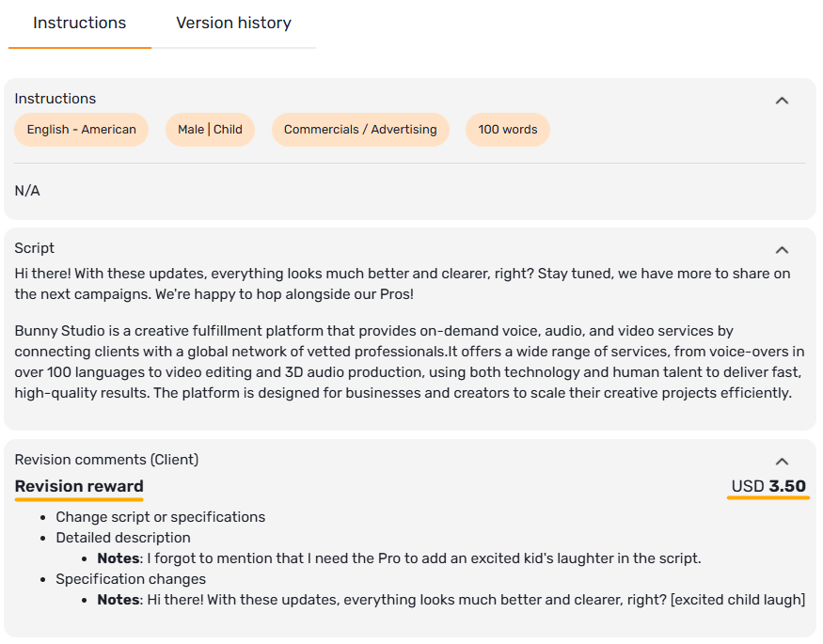Click the Male | Child tag
This screenshot has width=823, height=644.
[210, 130]
